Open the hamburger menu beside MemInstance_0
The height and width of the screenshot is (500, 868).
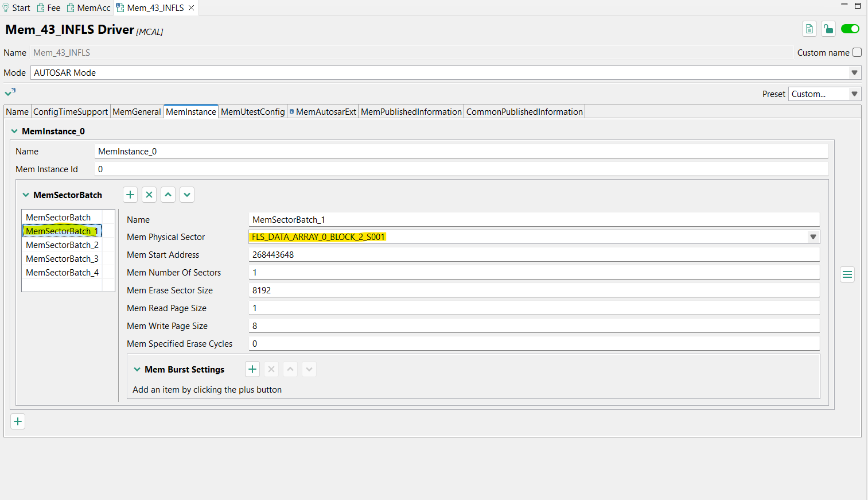coord(847,274)
